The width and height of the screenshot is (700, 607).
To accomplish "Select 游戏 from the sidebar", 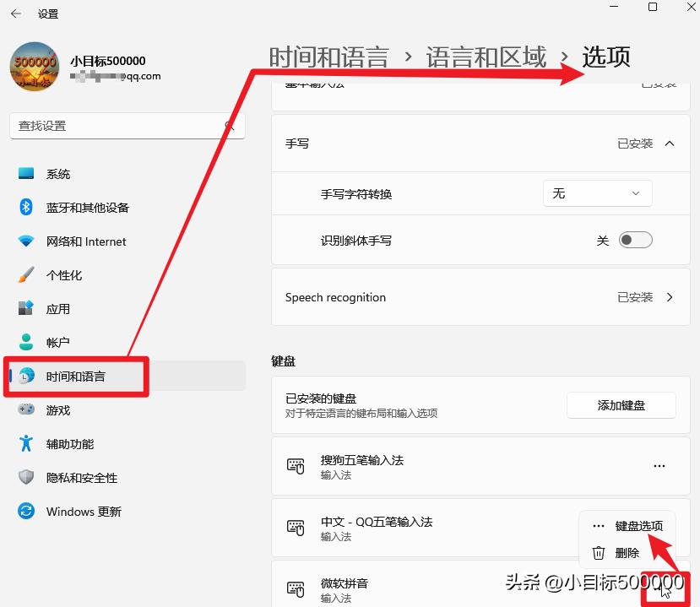I will 57,409.
